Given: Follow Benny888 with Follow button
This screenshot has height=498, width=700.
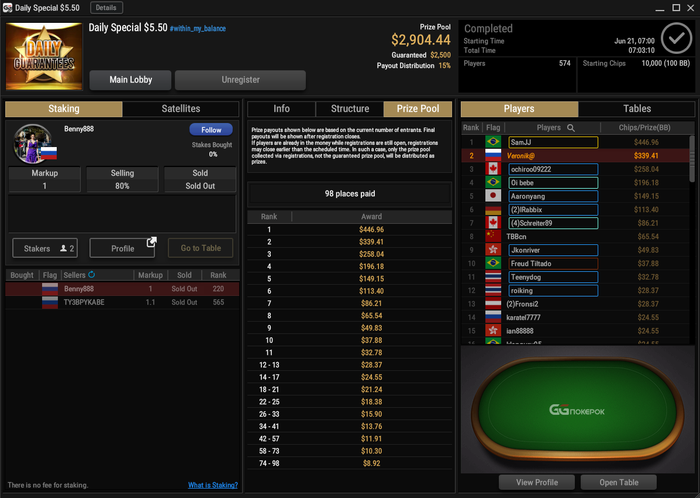Looking at the screenshot, I should click(211, 129).
